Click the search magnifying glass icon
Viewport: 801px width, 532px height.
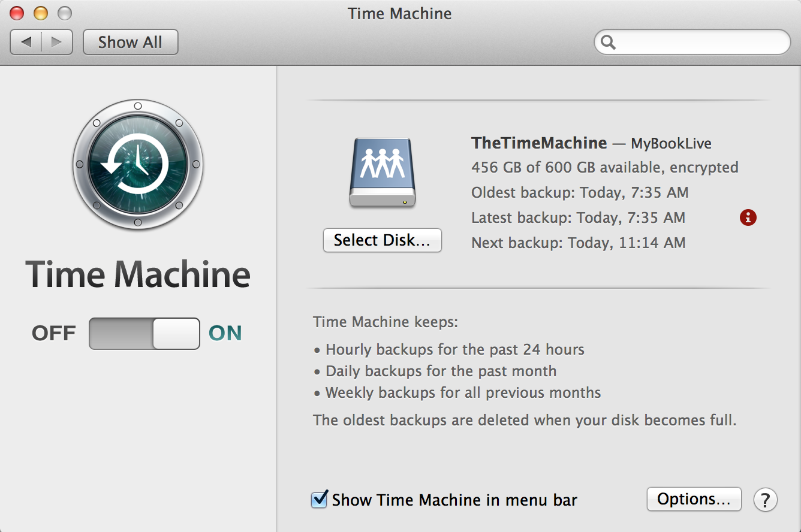coord(608,43)
